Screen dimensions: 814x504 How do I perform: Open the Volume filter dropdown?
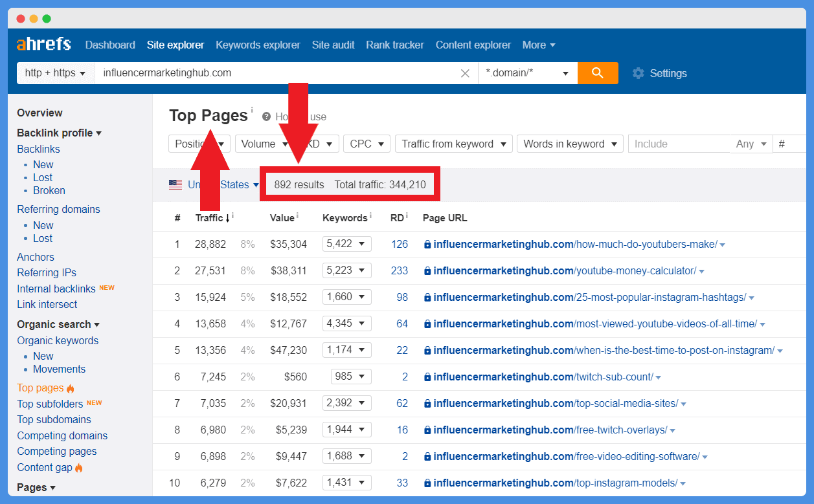coord(265,144)
